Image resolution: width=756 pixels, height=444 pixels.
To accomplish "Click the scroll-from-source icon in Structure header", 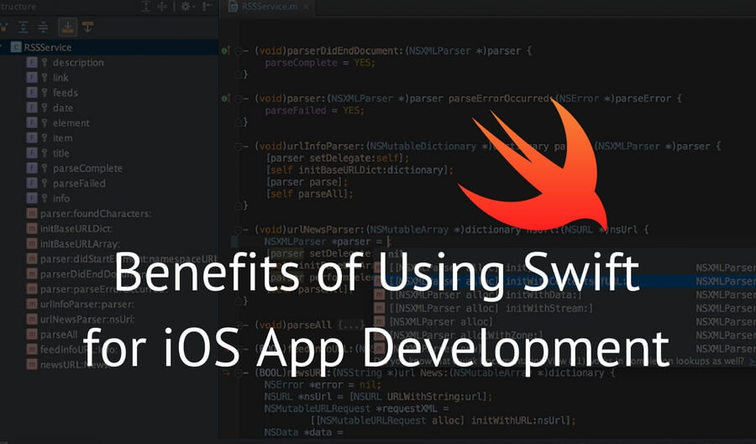I will click(146, 6).
